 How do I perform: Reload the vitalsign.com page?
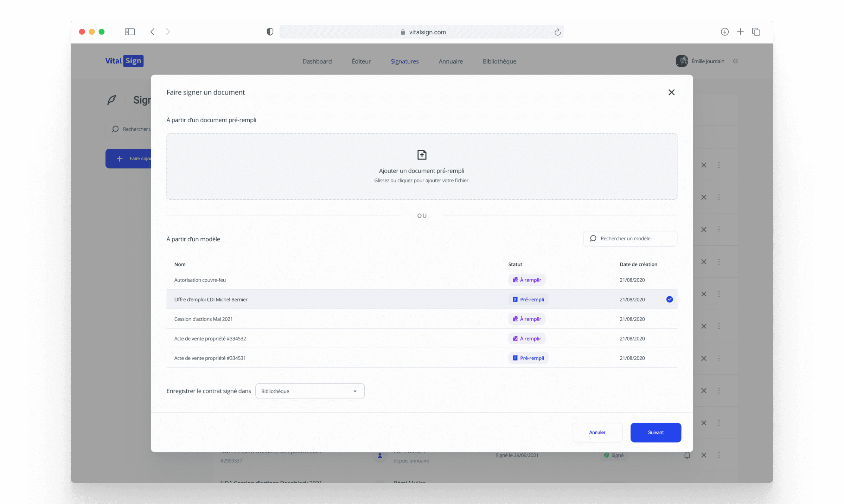coord(557,32)
